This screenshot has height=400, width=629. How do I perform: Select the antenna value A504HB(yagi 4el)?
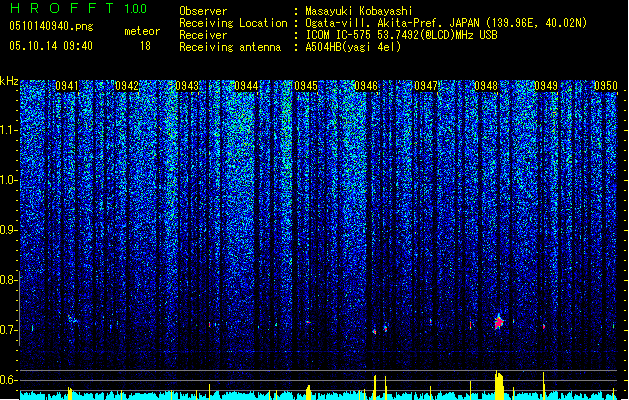tap(353, 47)
